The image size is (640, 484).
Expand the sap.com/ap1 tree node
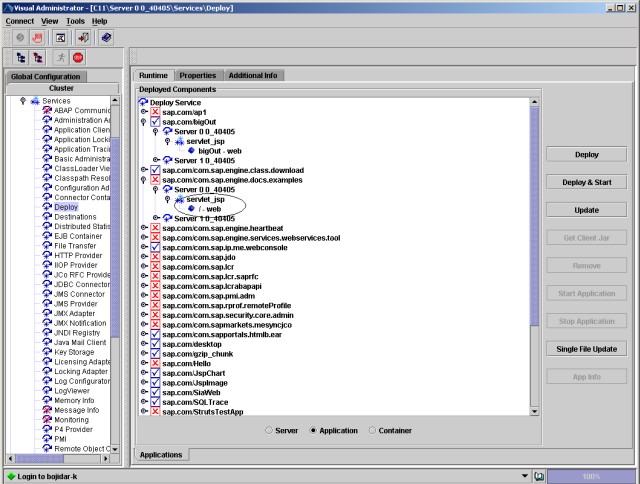(144, 112)
